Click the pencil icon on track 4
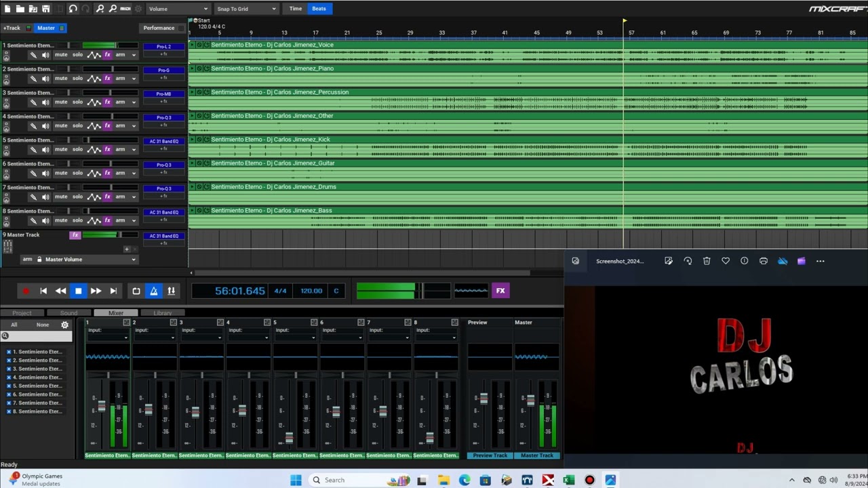 [33, 125]
